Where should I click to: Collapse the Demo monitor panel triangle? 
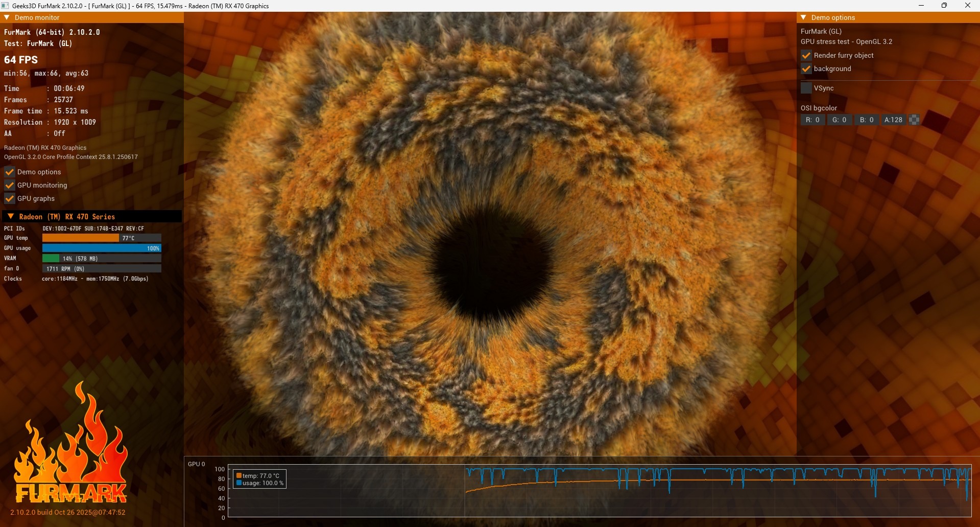(x=7, y=17)
